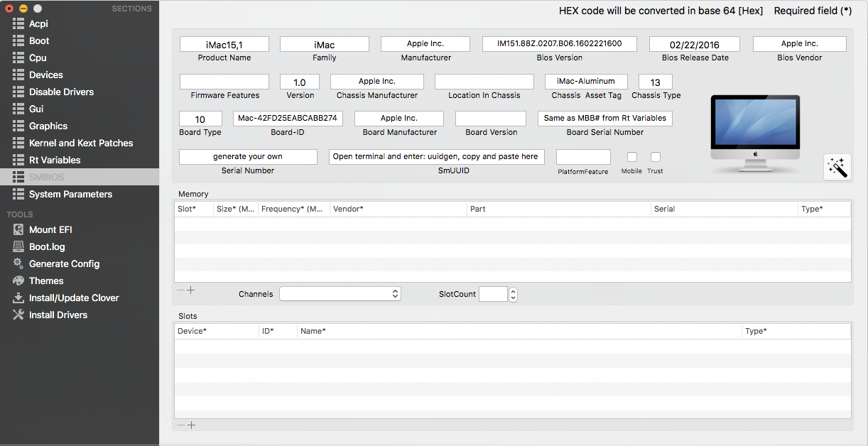Image resolution: width=868 pixels, height=446 pixels.
Task: Click the Board Manufacturer field
Action: 399,119
